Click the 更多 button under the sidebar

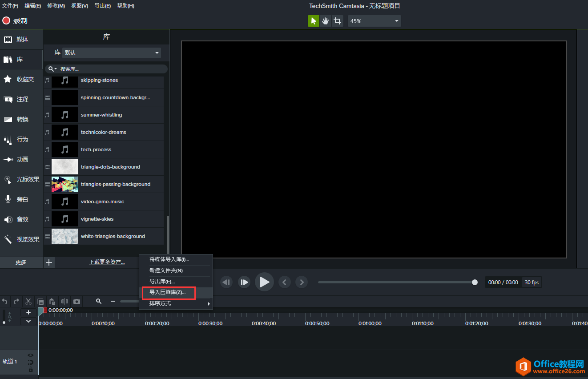click(x=21, y=262)
